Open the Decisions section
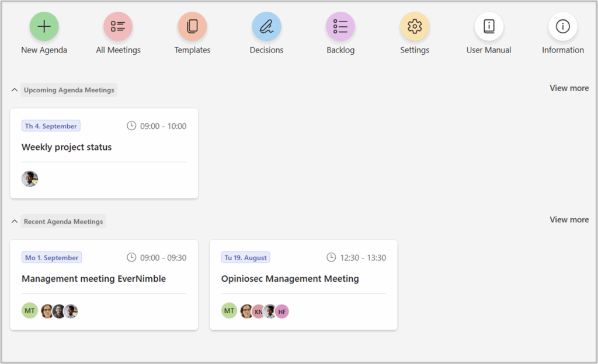Image resolution: width=598 pixels, height=364 pixels. coord(266,26)
